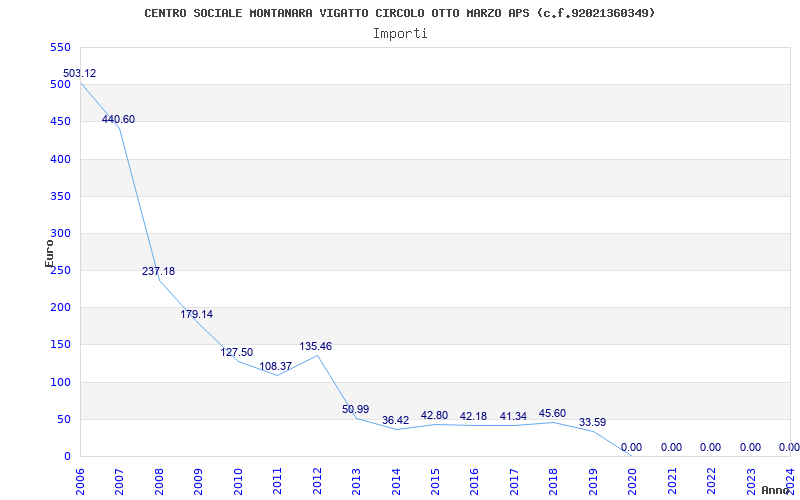Click the 'Importi' subtitle

[x=400, y=34]
